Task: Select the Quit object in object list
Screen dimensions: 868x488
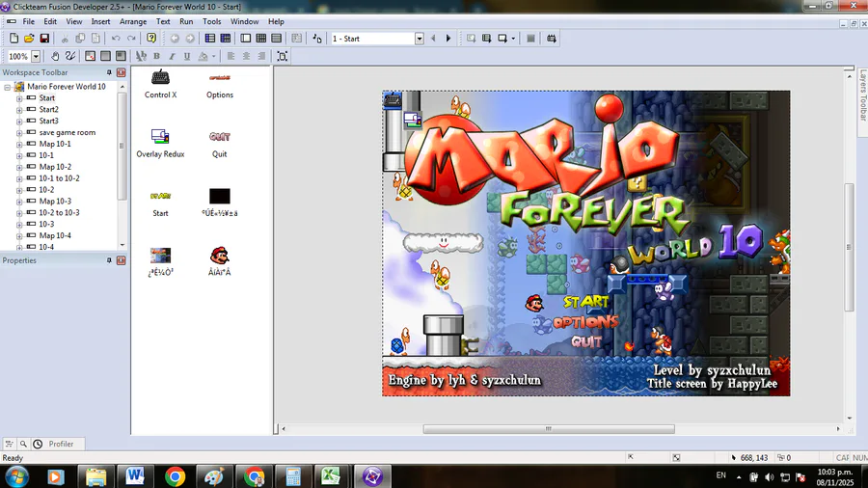Action: [220, 144]
